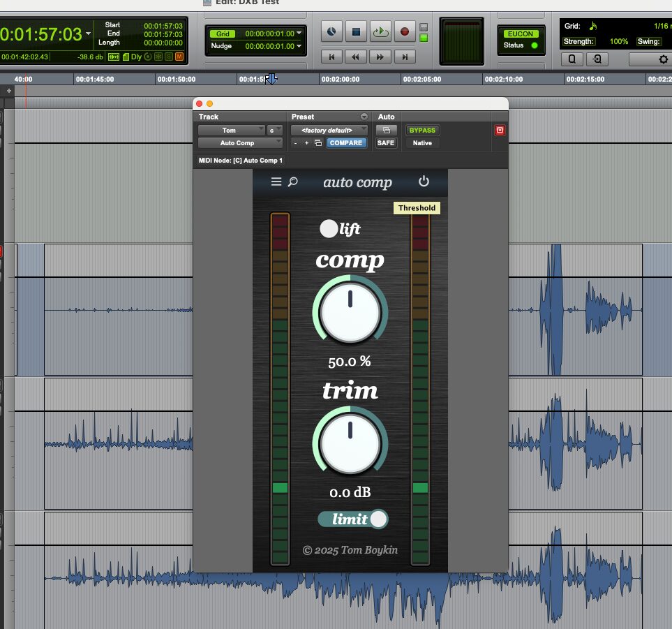Click the snowflake freeze indicator icon
This screenshot has width=672, height=629.
[158, 57]
